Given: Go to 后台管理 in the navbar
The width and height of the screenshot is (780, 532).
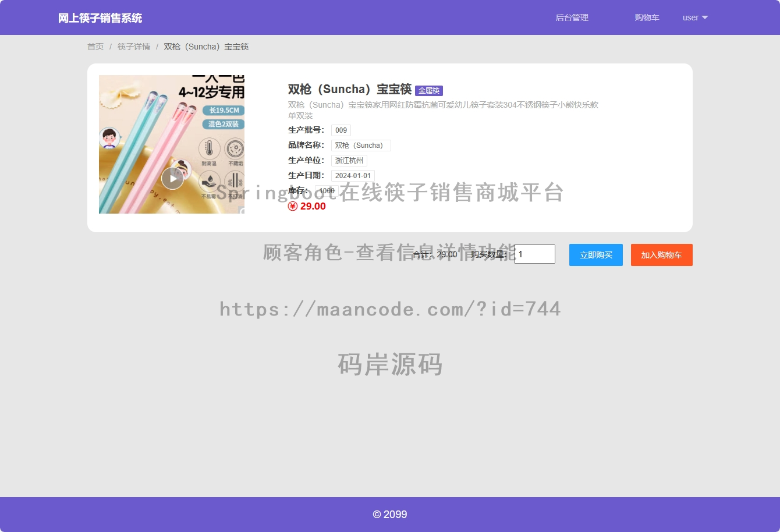Looking at the screenshot, I should [572, 17].
